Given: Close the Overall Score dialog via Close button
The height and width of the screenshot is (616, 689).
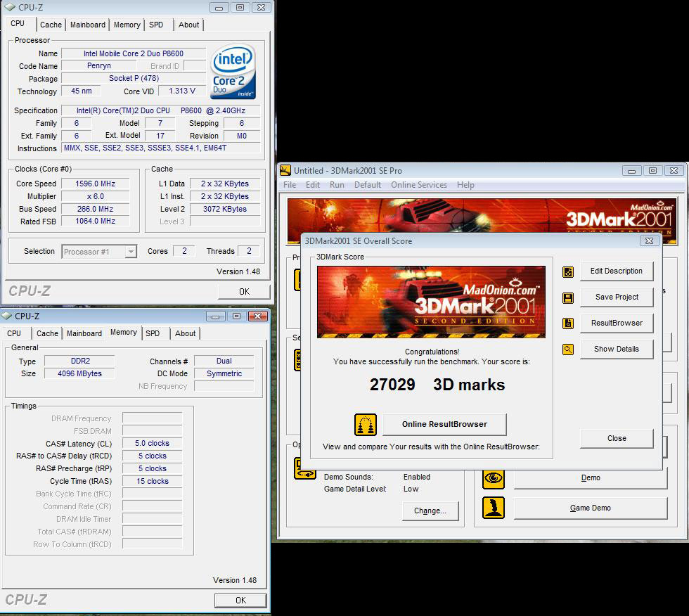Looking at the screenshot, I should pyautogui.click(x=616, y=438).
